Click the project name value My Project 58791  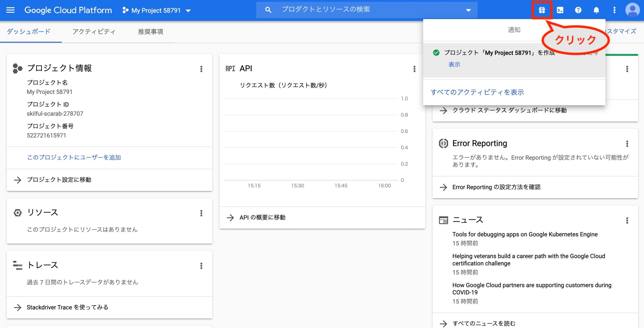[50, 92]
